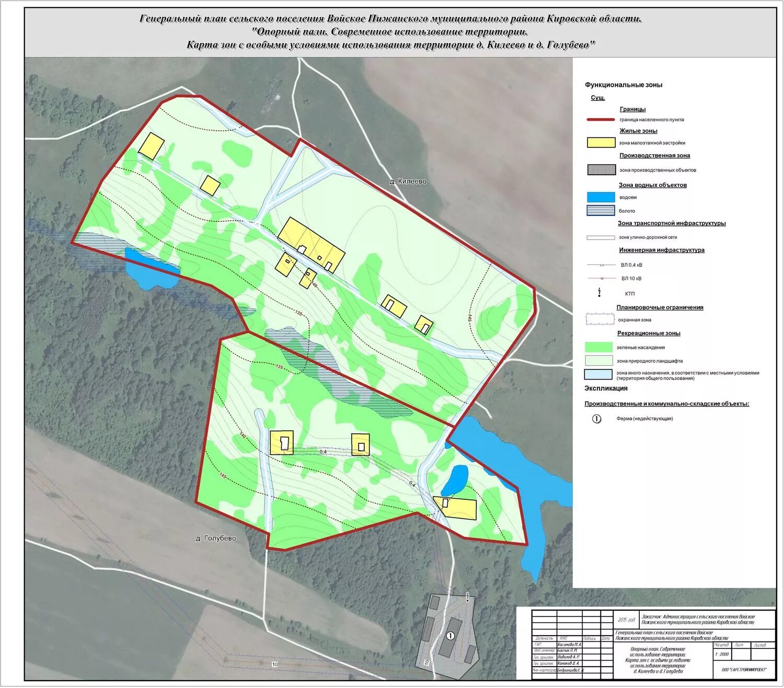
Task: Click the 'Зона водных объектов' heading
Action: pos(652,185)
